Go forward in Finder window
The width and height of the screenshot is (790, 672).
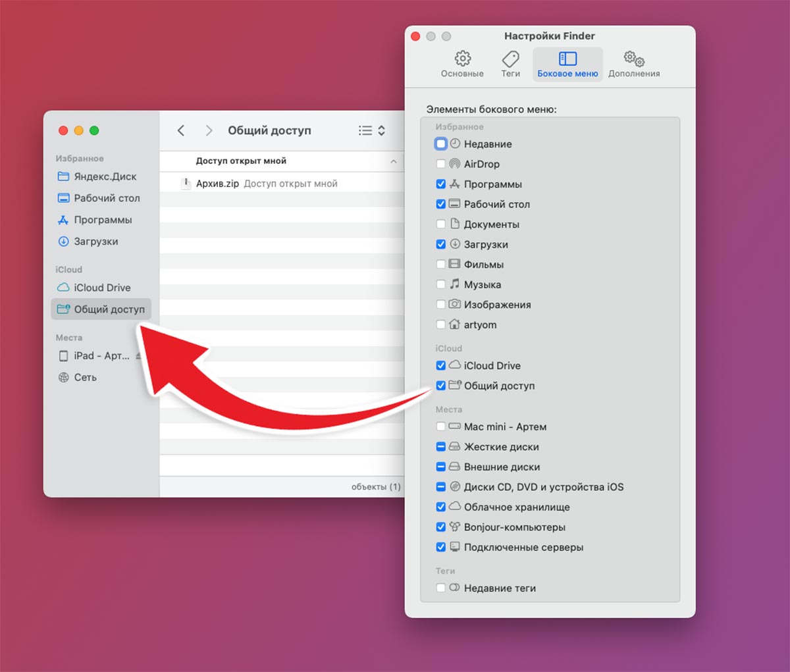209,130
